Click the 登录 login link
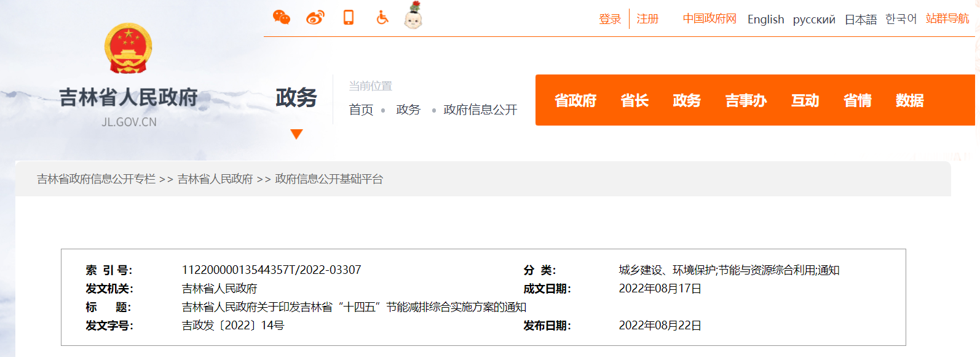This screenshot has width=980, height=357. (x=610, y=19)
